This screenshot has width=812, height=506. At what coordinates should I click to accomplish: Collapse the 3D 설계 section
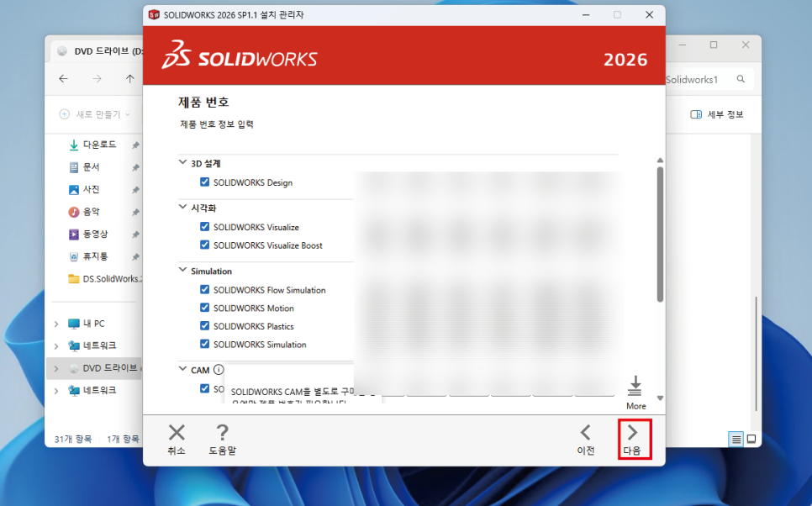click(182, 162)
